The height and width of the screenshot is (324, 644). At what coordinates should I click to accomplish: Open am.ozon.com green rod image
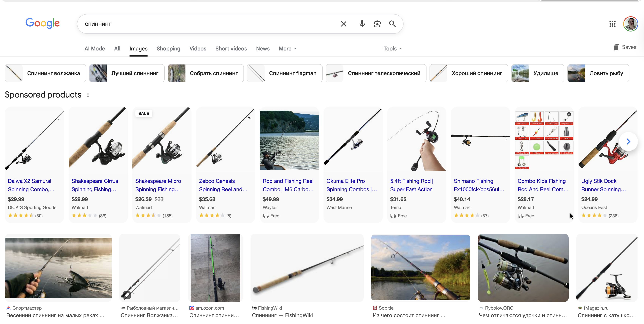(x=215, y=268)
